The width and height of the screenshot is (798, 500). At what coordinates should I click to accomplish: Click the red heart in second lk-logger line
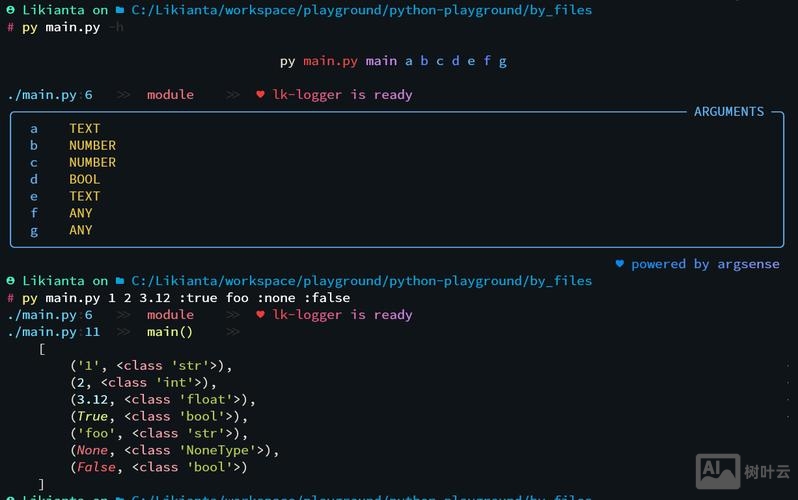click(x=260, y=314)
